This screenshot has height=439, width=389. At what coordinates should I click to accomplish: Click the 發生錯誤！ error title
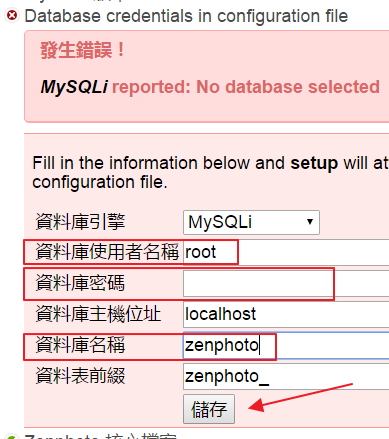point(82,50)
